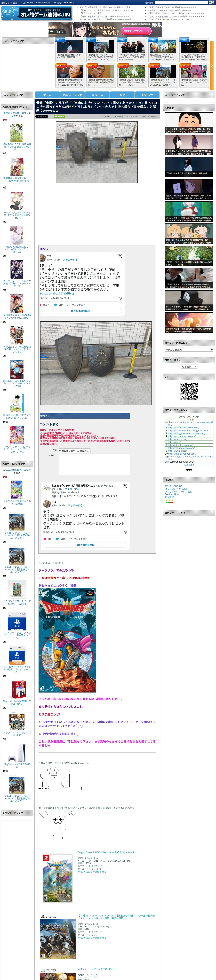Click フォローする next to @ERO82
The width and height of the screenshot is (216, 980).
pyautogui.click(x=72, y=489)
